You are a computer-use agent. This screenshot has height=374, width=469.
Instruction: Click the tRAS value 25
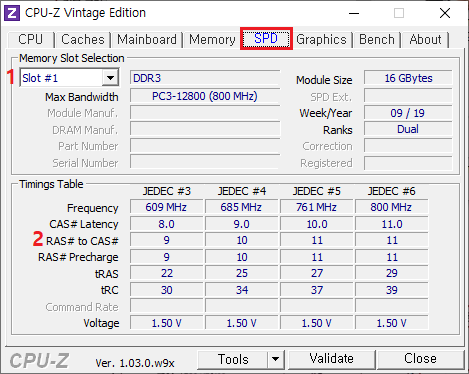[241, 273]
